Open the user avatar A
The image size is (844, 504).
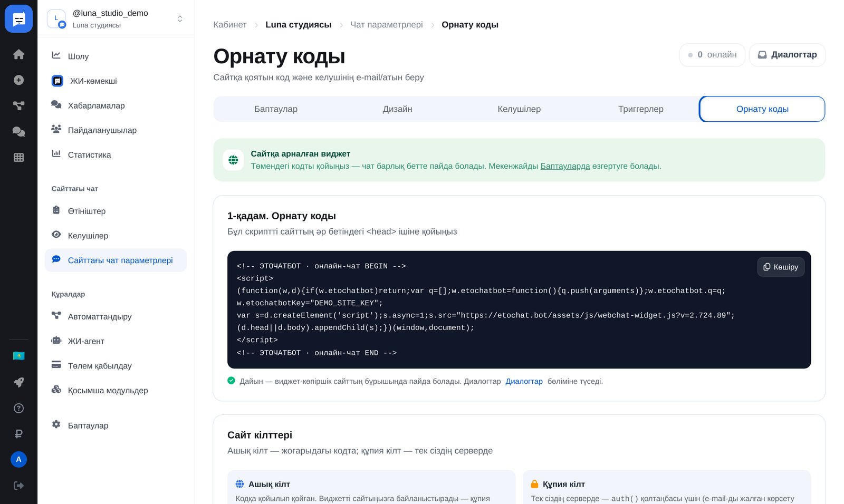coord(18,459)
